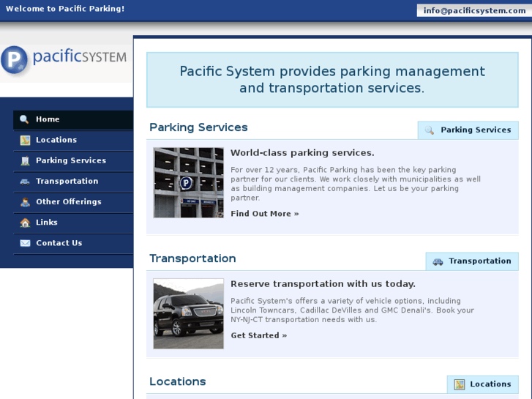Screen dimensions: 532x399
Task: Click magnifier icon in Parking Services button
Action: pos(430,130)
